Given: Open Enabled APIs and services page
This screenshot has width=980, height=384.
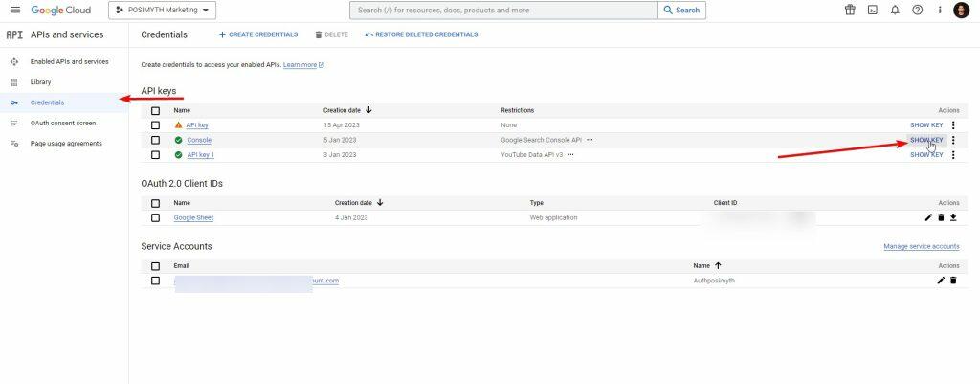Looking at the screenshot, I should (x=69, y=62).
